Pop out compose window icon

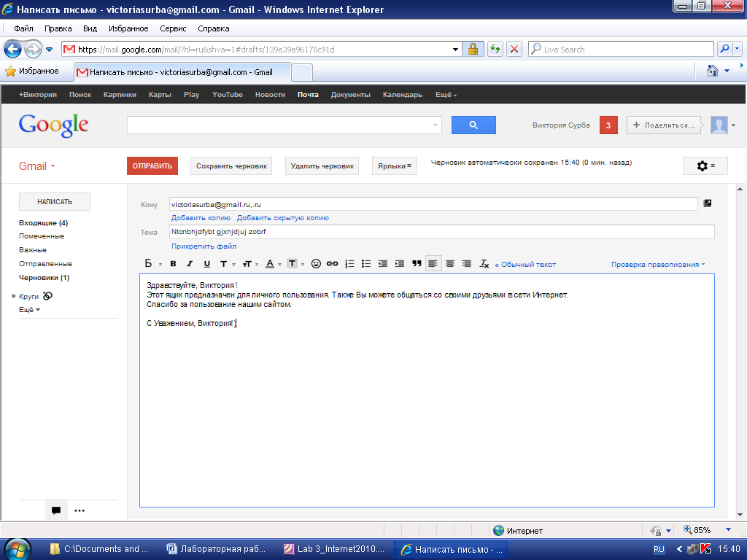coord(708,203)
